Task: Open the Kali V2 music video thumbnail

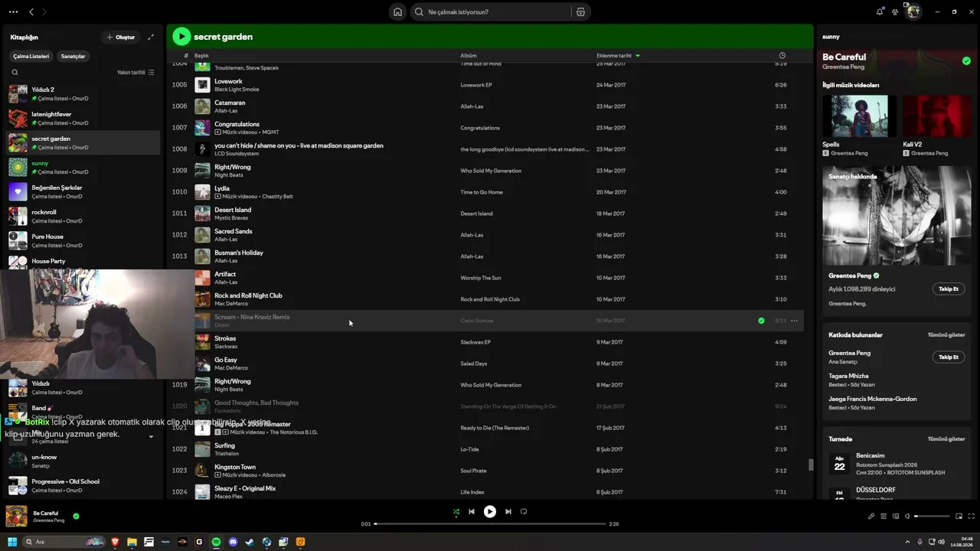Action: coord(937,116)
